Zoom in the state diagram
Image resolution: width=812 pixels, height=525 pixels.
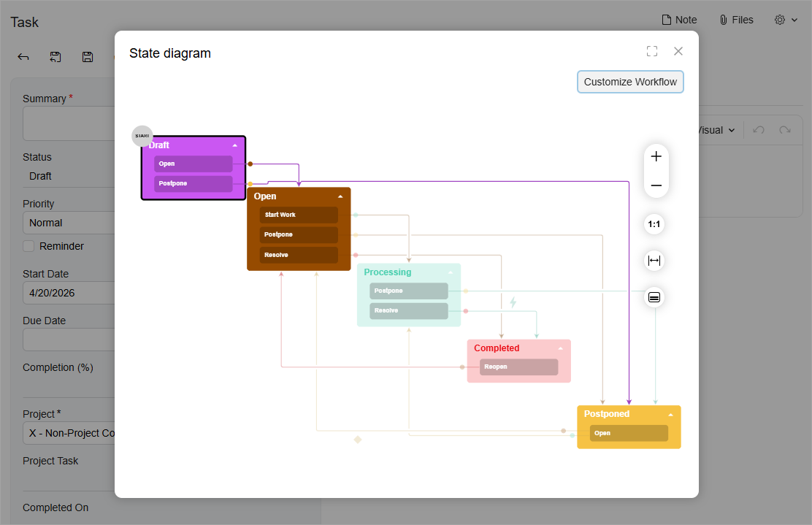pos(656,156)
